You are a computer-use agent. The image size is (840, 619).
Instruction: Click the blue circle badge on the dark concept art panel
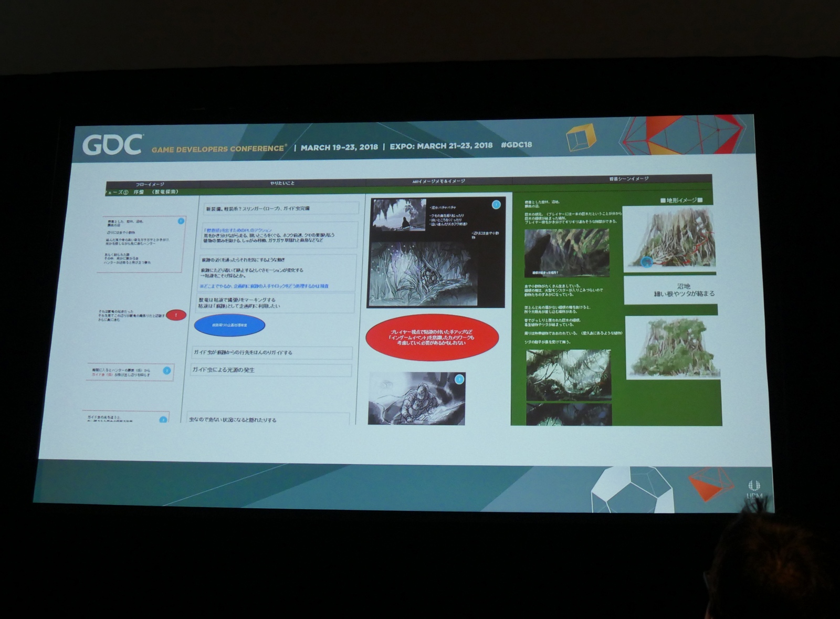[496, 204]
